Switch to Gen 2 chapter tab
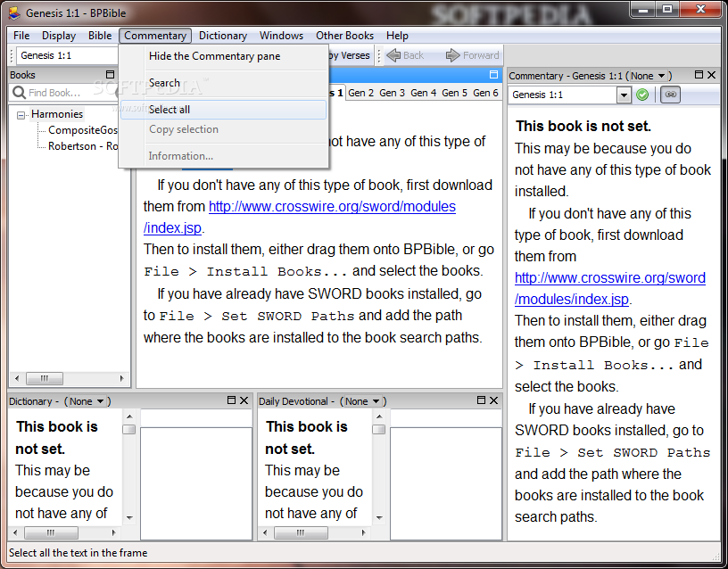This screenshot has width=728, height=569. [x=360, y=93]
